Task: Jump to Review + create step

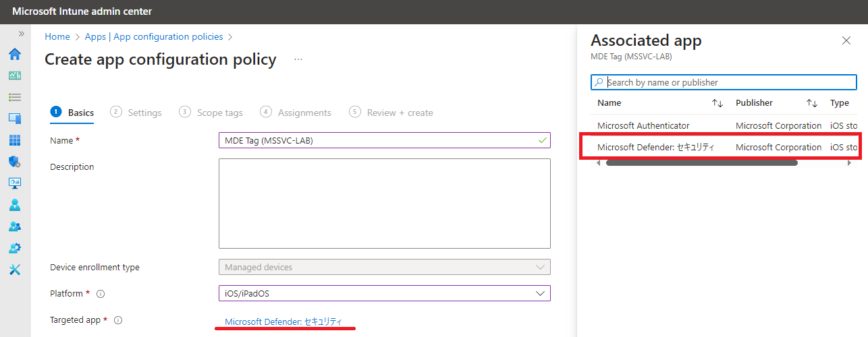Action: pos(391,113)
